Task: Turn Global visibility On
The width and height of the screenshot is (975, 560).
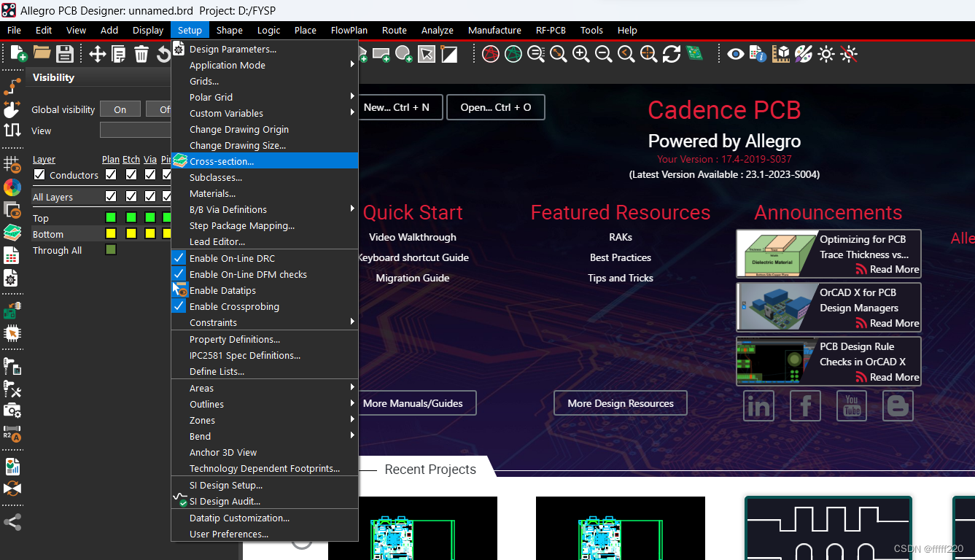Action: pyautogui.click(x=120, y=109)
